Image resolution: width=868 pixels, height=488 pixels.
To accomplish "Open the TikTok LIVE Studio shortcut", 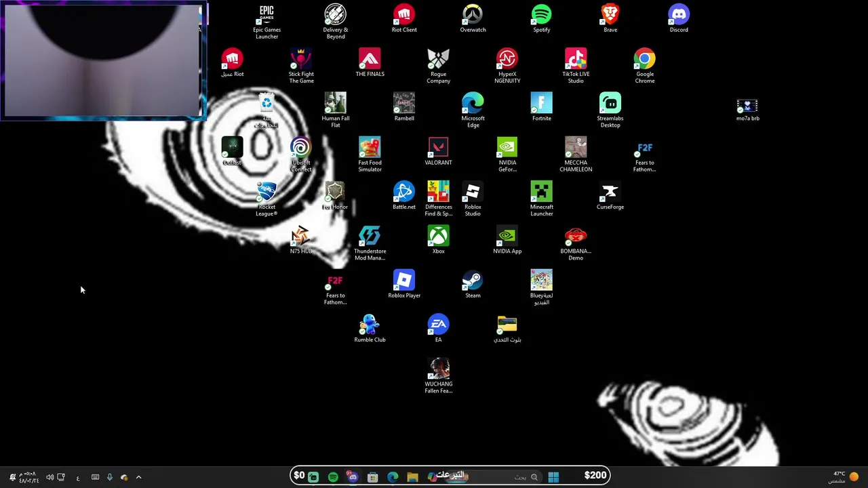I will point(576,66).
